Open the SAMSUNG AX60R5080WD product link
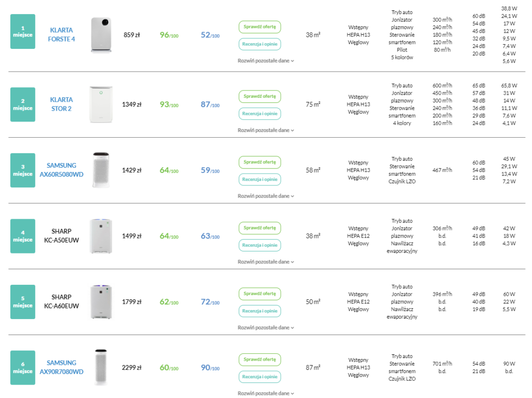 point(61,170)
